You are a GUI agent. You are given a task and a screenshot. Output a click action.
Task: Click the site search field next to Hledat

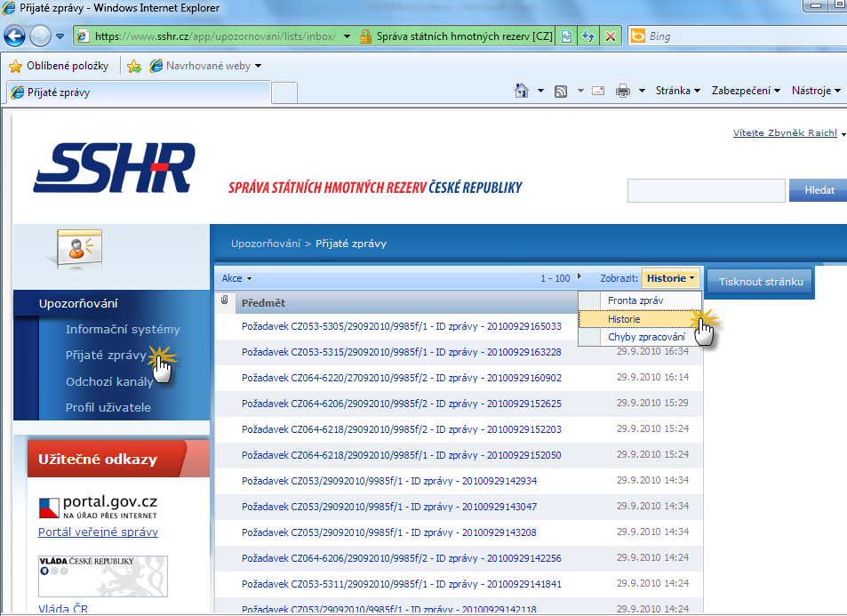tap(706, 191)
